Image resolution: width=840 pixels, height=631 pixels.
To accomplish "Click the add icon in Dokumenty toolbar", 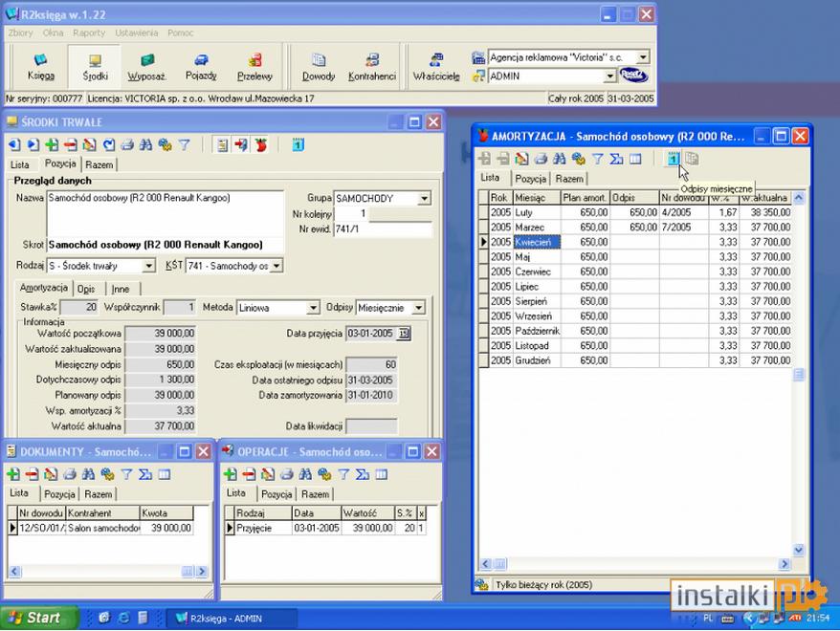I will (x=13, y=474).
